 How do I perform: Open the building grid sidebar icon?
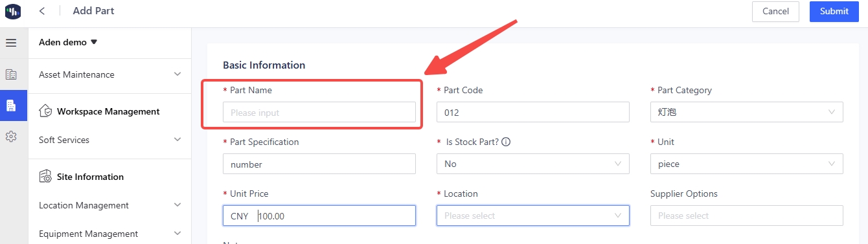[x=11, y=74]
